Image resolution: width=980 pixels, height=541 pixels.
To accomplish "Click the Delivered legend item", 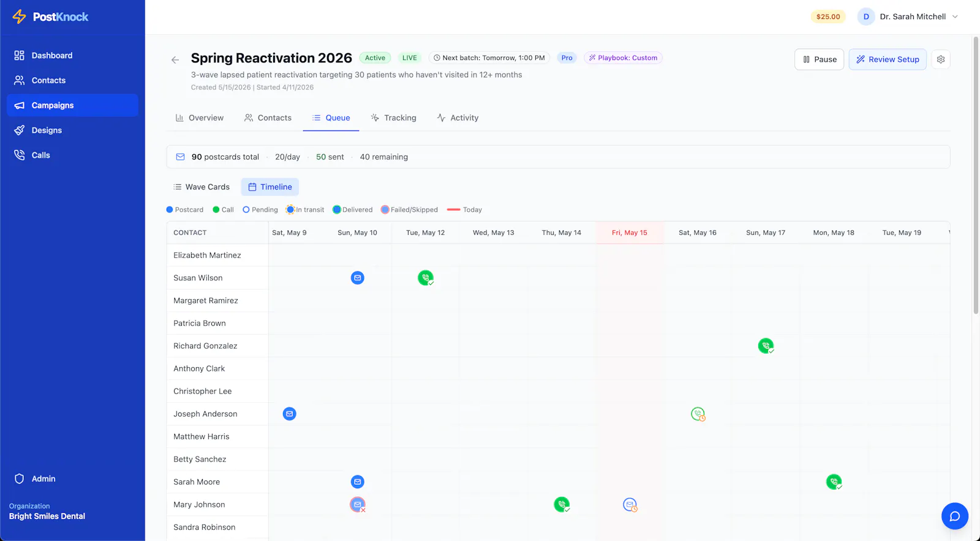I will (353, 210).
